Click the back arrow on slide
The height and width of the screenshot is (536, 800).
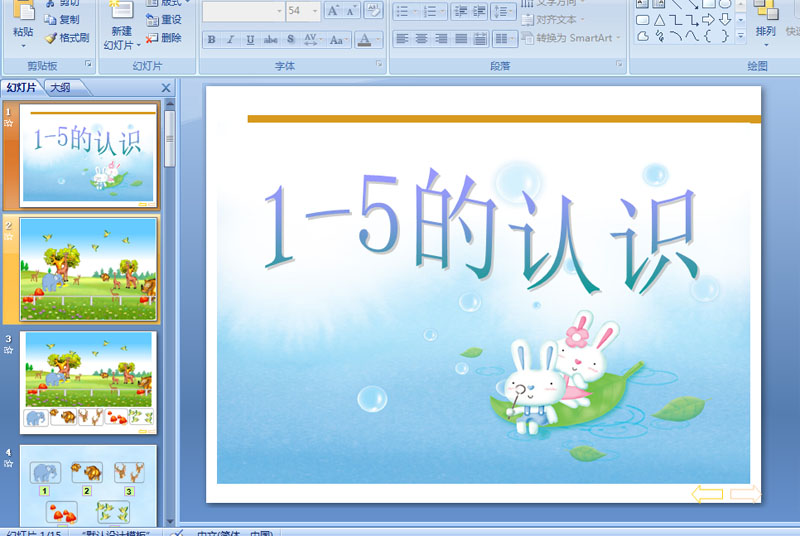coord(707,494)
